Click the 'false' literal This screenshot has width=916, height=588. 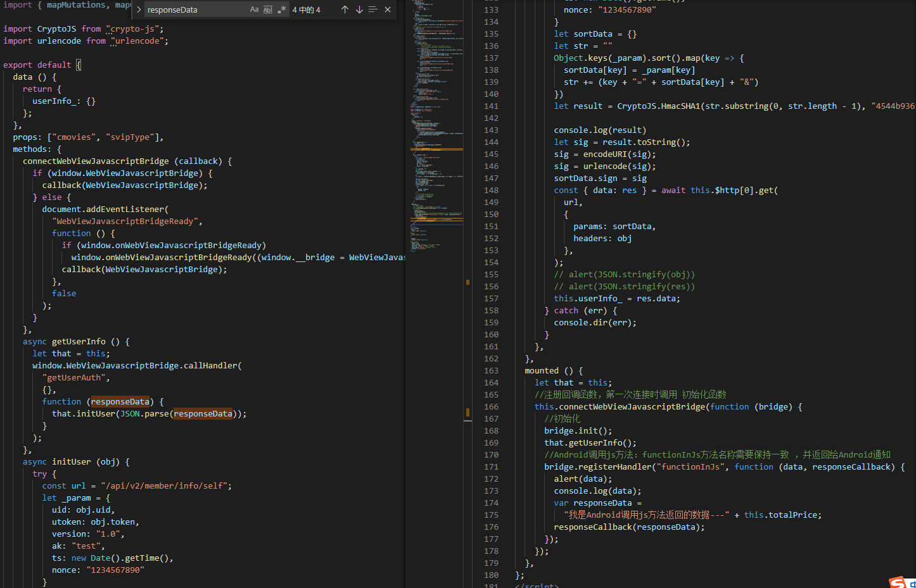64,294
